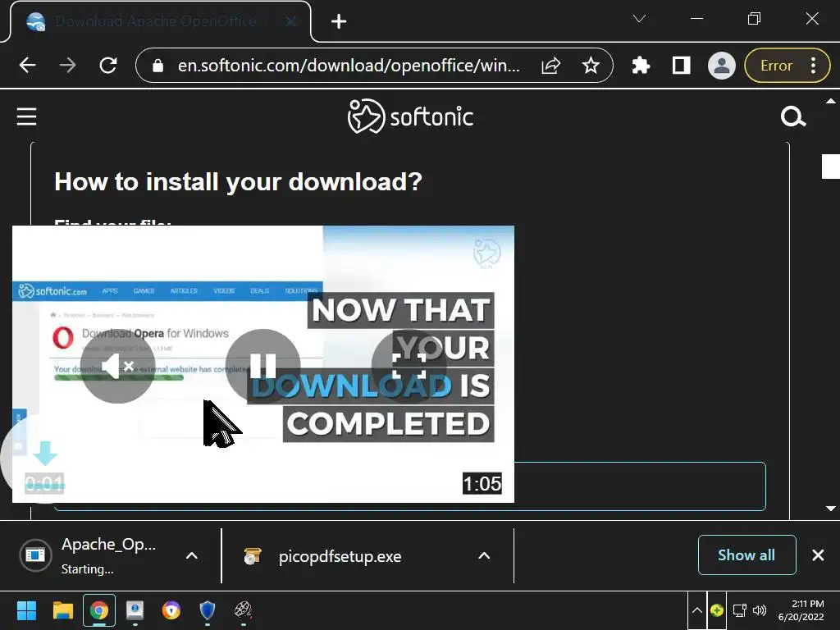Go back to the previous page
This screenshot has width=840, height=630.
[x=27, y=66]
